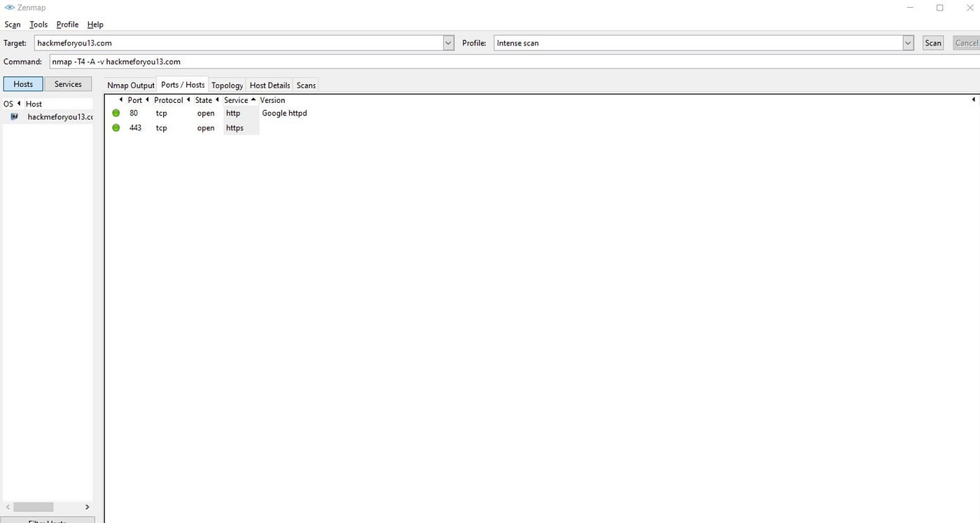Sort hosts by the OS column header
This screenshot has height=523, width=980.
click(x=8, y=104)
